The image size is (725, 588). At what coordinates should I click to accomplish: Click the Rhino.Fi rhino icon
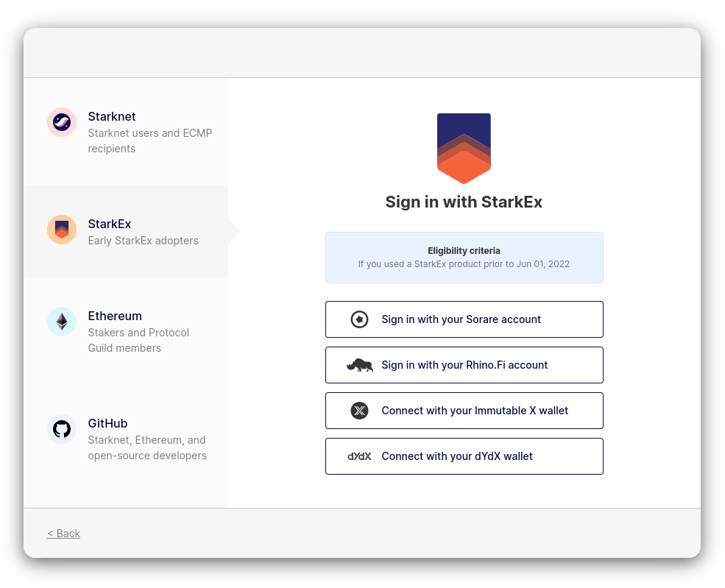click(360, 365)
